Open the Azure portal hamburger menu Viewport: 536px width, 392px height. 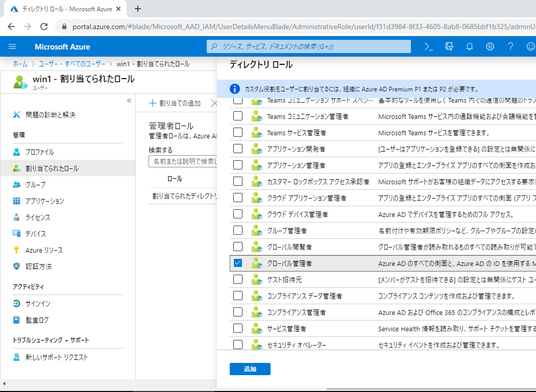tap(12, 46)
